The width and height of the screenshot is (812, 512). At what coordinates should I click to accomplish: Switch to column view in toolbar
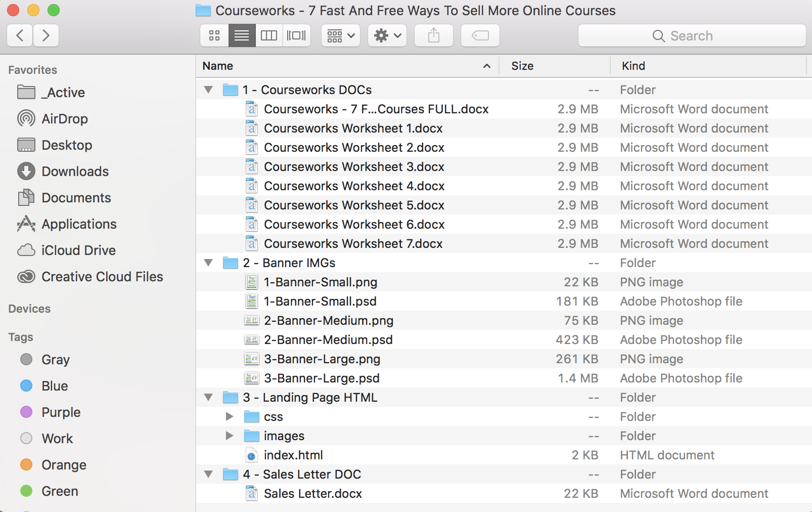pos(269,35)
